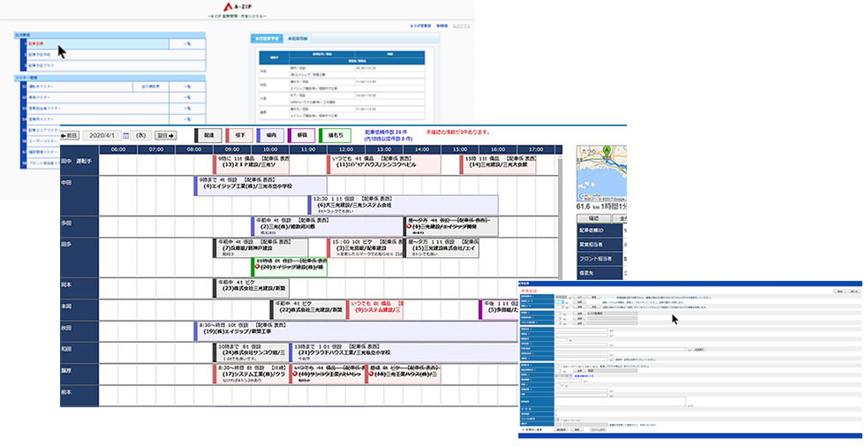Select the 配達 black legend box
This screenshot has height=447, width=868.
click(x=209, y=135)
